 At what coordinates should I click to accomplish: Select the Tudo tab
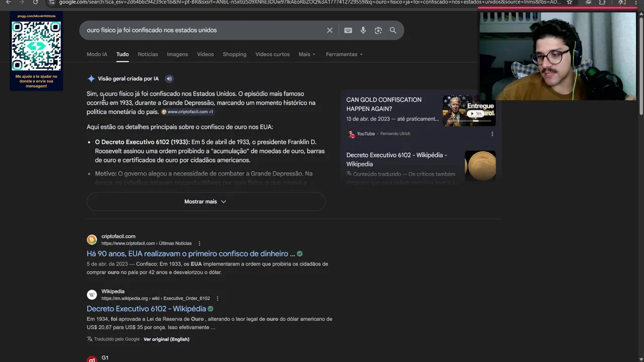[122, 54]
